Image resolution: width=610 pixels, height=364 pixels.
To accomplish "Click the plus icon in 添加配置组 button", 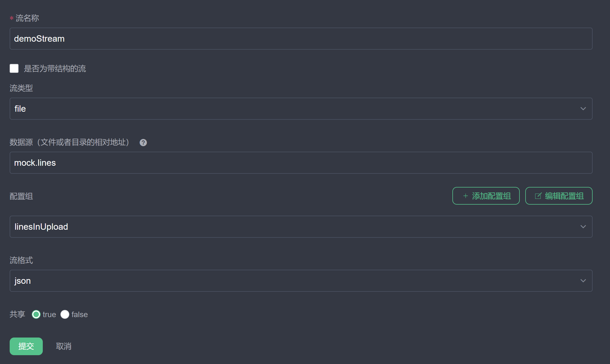I will 465,196.
